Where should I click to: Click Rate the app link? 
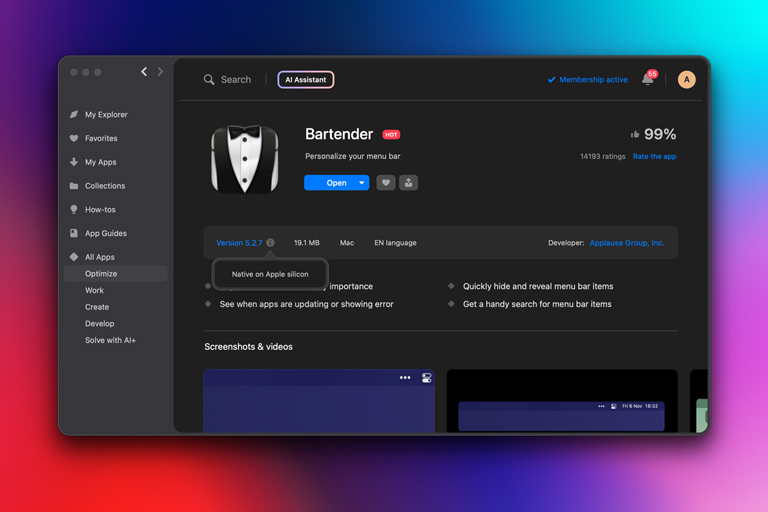pyautogui.click(x=654, y=156)
